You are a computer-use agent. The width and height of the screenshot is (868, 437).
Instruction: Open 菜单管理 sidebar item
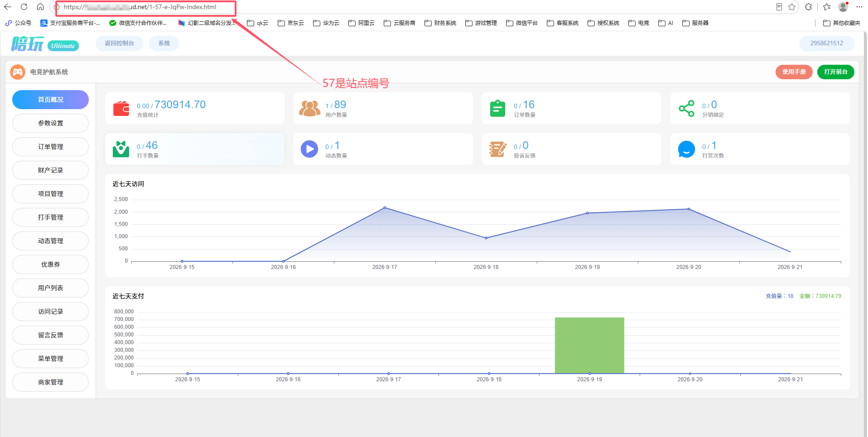(50, 359)
